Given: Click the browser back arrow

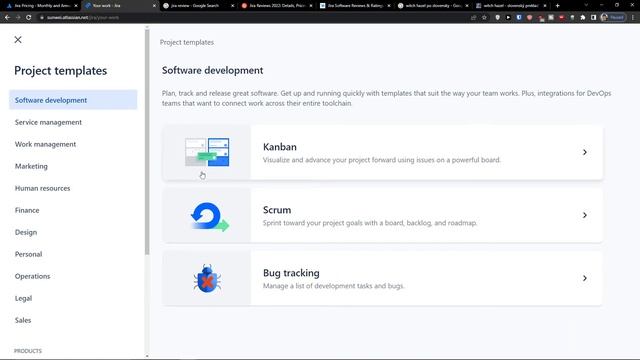Looking at the screenshot, I should point(7,18).
